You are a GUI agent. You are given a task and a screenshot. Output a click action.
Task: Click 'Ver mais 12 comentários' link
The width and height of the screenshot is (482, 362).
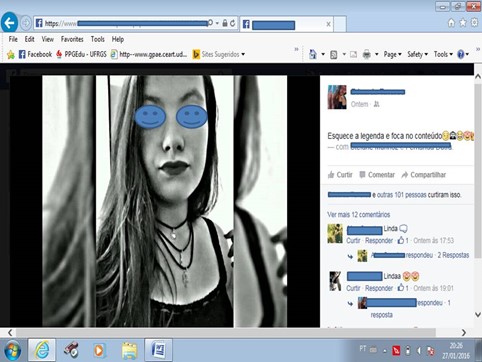click(359, 215)
